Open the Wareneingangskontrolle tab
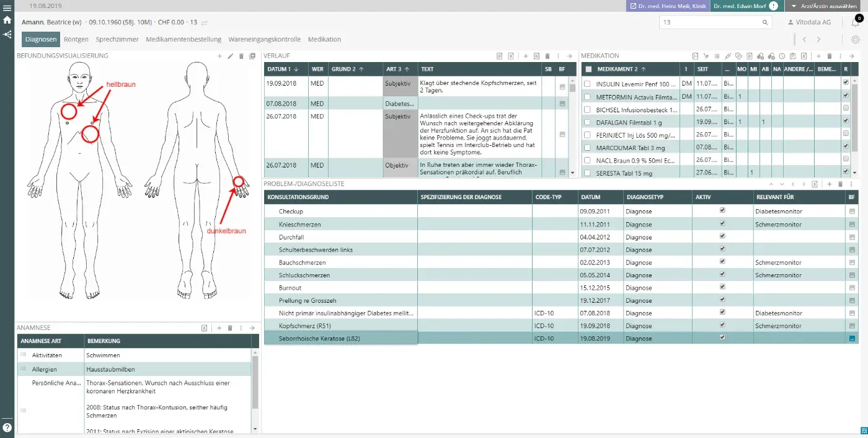Screen dimensions: 868x438 pos(264,39)
